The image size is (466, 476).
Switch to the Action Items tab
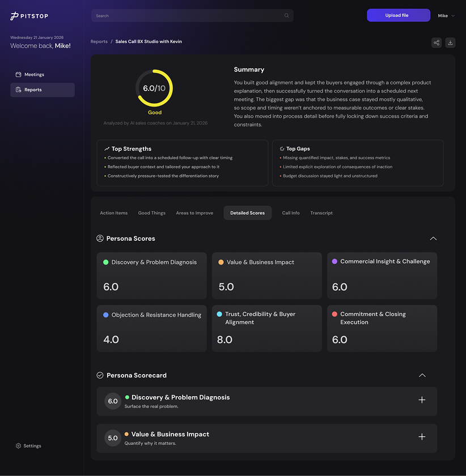tap(114, 213)
